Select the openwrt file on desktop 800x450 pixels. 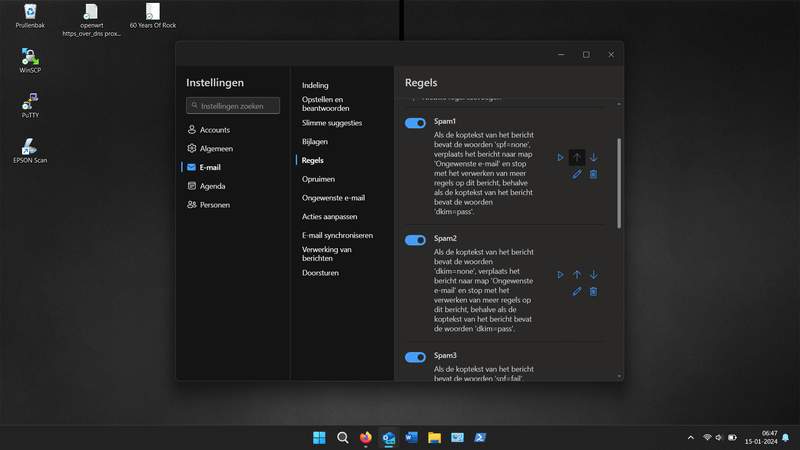91,20
